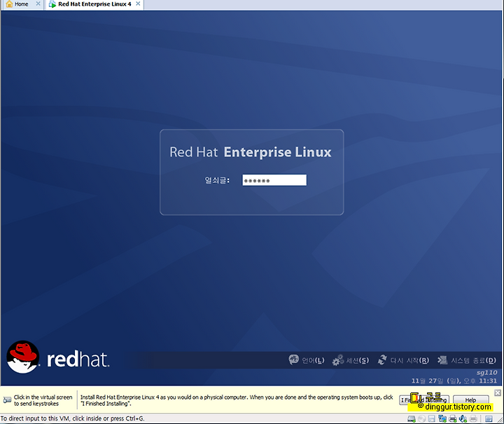Click the Red Hat Enterprise Linux title text
Viewport: 504px width, 424px height.
point(251,152)
